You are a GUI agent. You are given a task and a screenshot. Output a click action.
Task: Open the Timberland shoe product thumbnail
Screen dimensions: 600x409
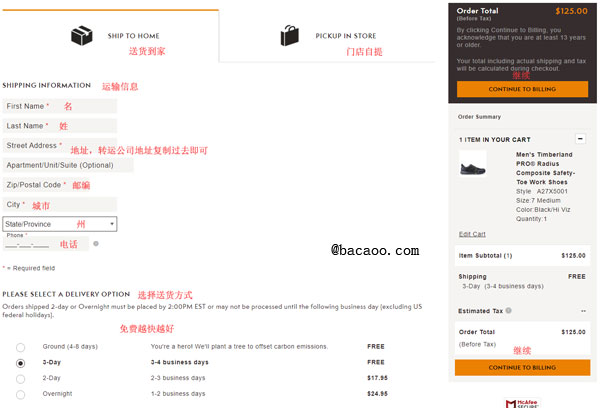[x=473, y=164]
